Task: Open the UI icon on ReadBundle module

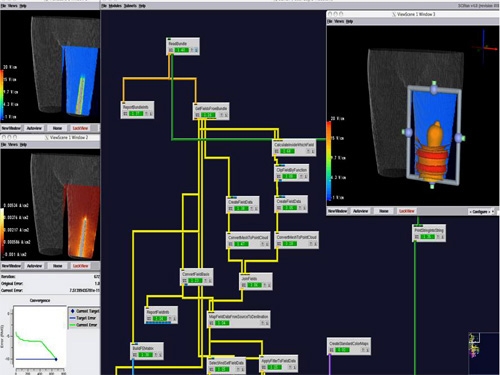Action: coord(171,50)
